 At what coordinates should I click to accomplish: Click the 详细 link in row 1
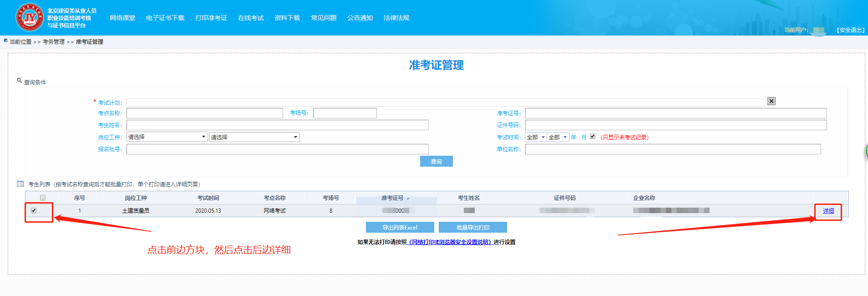click(828, 211)
